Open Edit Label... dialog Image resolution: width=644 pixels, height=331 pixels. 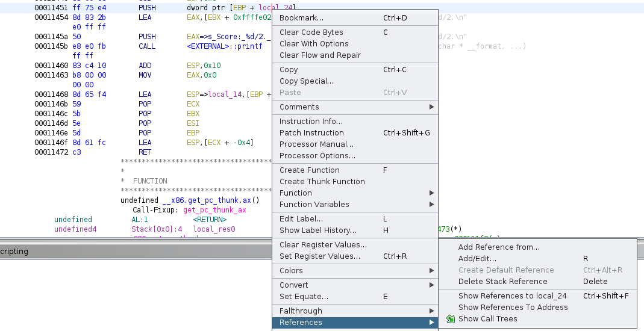pyautogui.click(x=301, y=219)
